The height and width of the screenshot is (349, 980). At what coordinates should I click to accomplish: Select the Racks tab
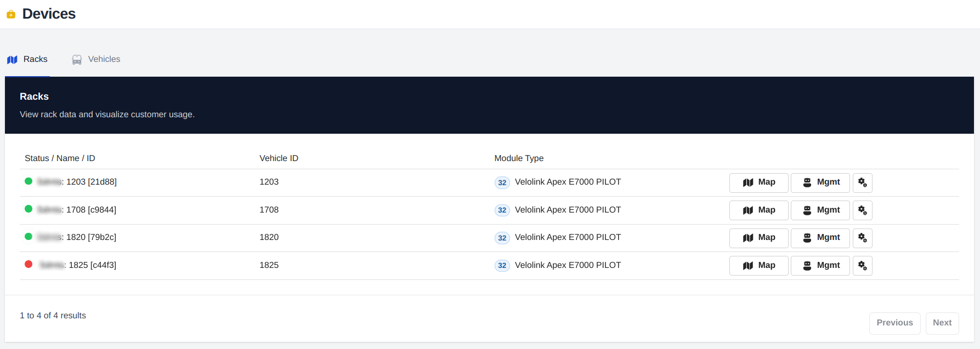[27, 59]
